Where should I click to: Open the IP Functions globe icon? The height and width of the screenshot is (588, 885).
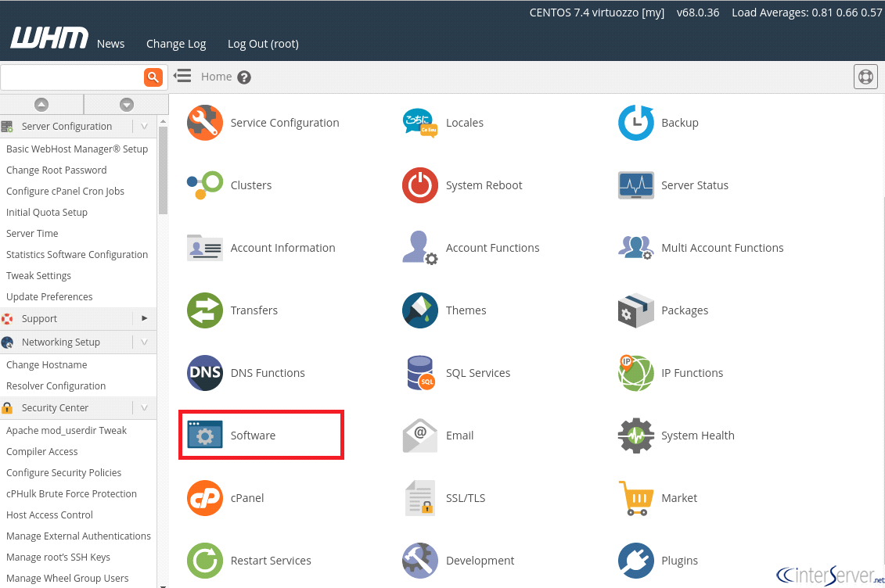tap(636, 373)
